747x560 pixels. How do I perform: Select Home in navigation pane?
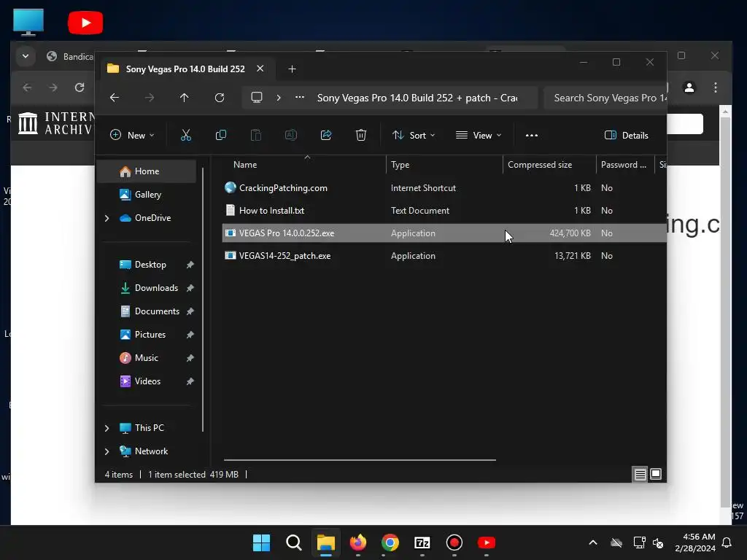(x=147, y=171)
